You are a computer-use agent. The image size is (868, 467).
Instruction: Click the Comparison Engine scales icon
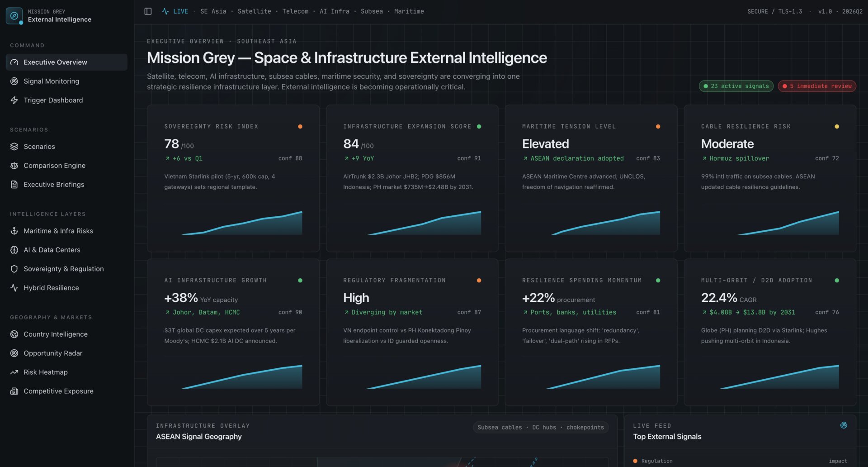click(14, 166)
